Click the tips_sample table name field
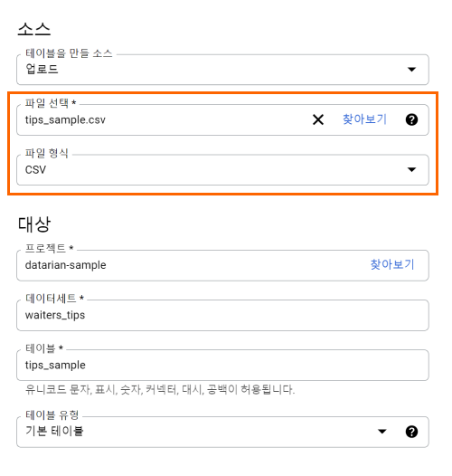 click(x=222, y=365)
